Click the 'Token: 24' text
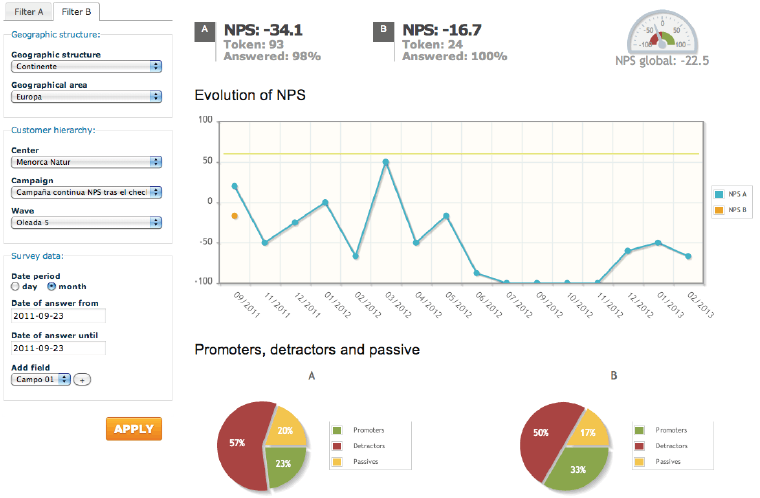The image size is (760, 498). pos(432,45)
